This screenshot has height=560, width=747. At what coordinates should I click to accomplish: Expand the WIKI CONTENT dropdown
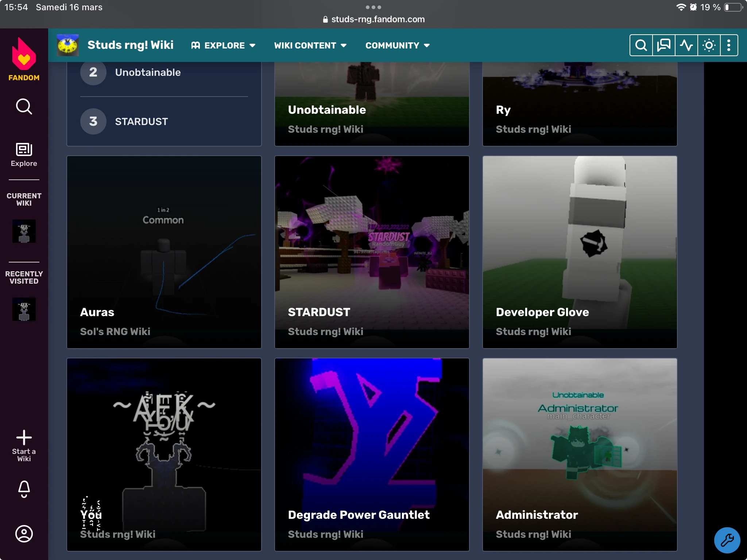310,46
